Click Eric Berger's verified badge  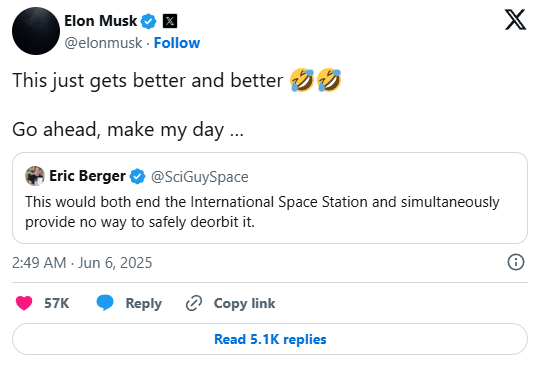(x=137, y=176)
